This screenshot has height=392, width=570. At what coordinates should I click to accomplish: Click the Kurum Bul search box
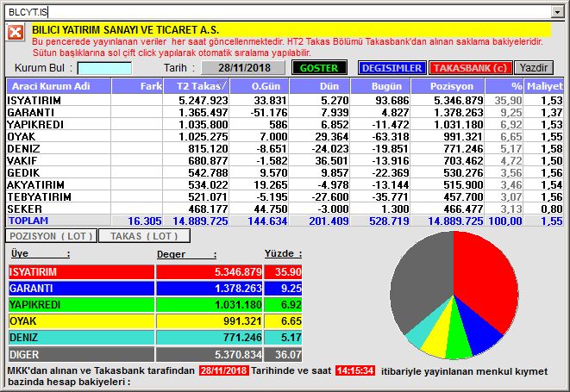click(104, 68)
